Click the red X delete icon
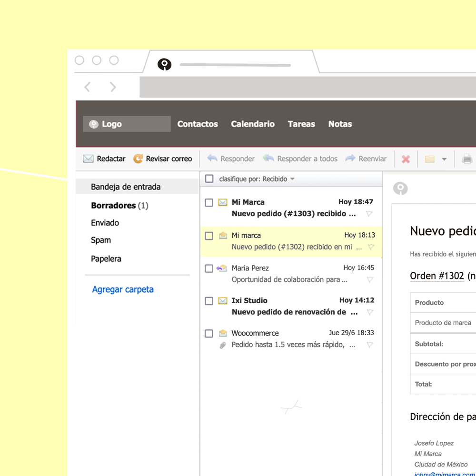Viewport: 476px width, 476px height. click(x=406, y=159)
